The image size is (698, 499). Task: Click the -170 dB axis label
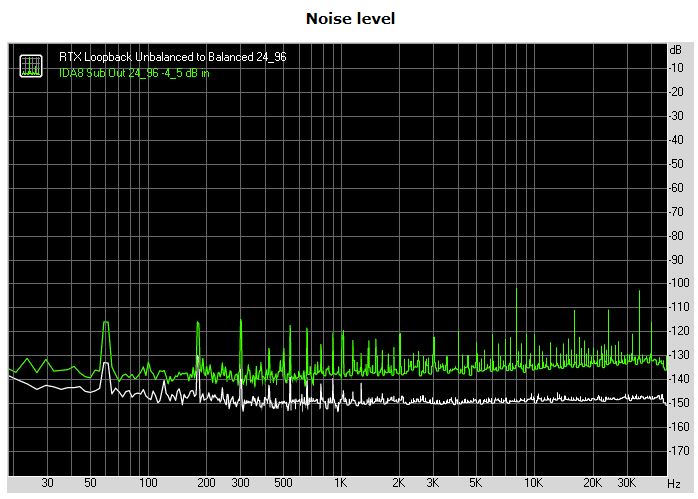pos(679,451)
